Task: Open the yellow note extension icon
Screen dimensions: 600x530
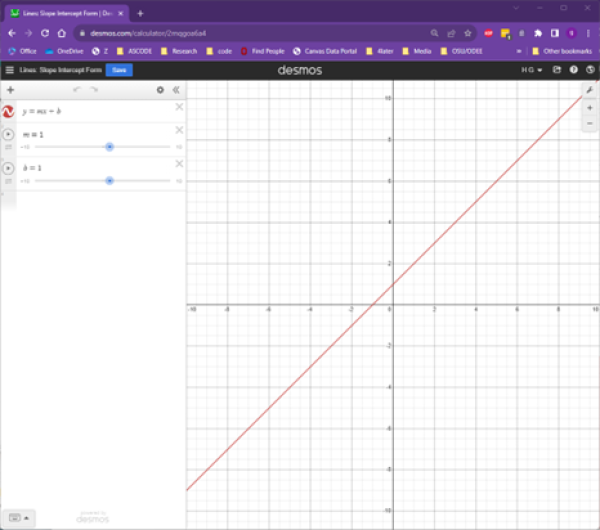Action: (x=505, y=34)
